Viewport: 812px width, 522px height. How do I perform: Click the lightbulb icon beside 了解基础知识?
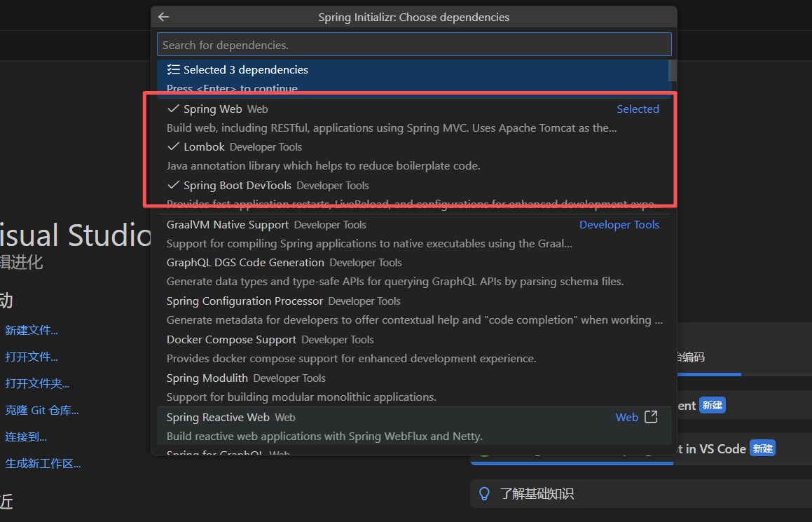[484, 494]
